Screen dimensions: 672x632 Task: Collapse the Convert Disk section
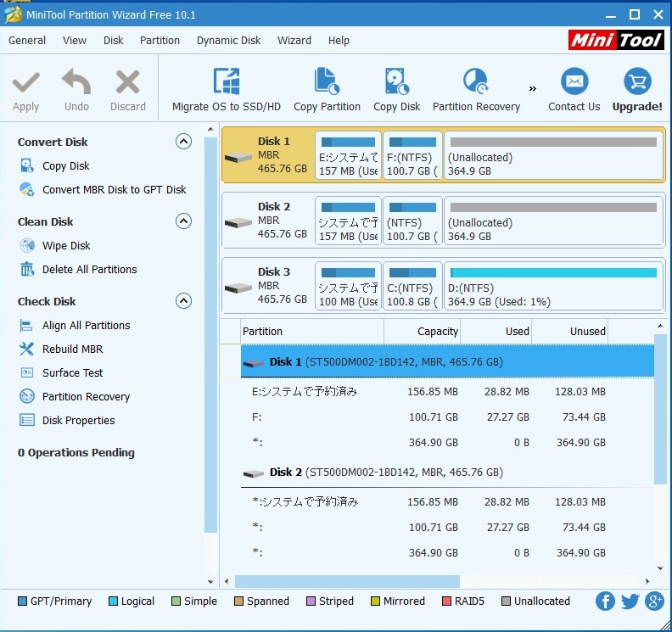[x=183, y=142]
